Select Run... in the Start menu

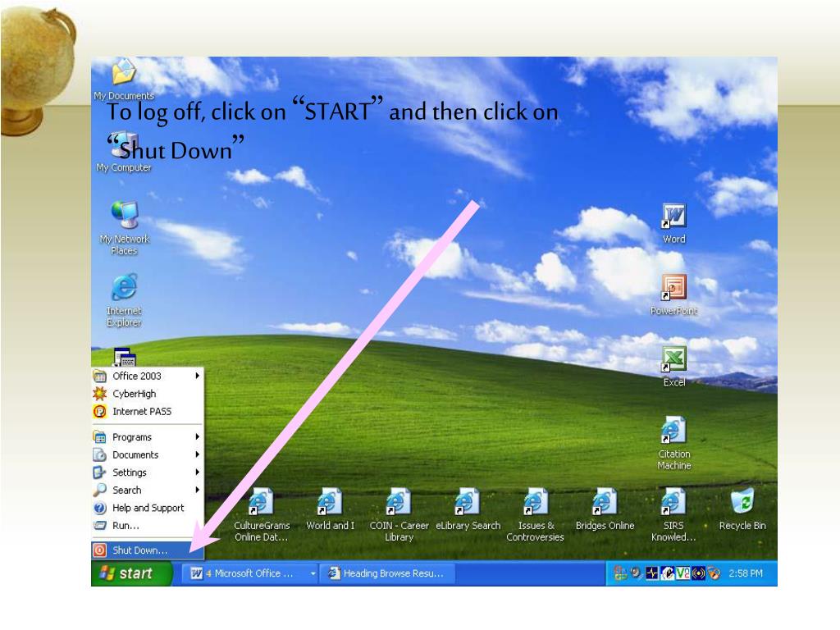[x=148, y=526]
